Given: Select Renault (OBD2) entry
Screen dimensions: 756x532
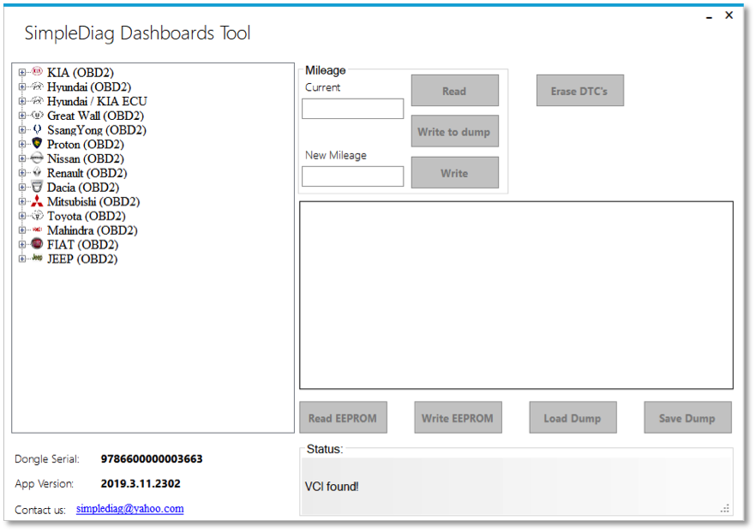Looking at the screenshot, I should click(x=87, y=173).
